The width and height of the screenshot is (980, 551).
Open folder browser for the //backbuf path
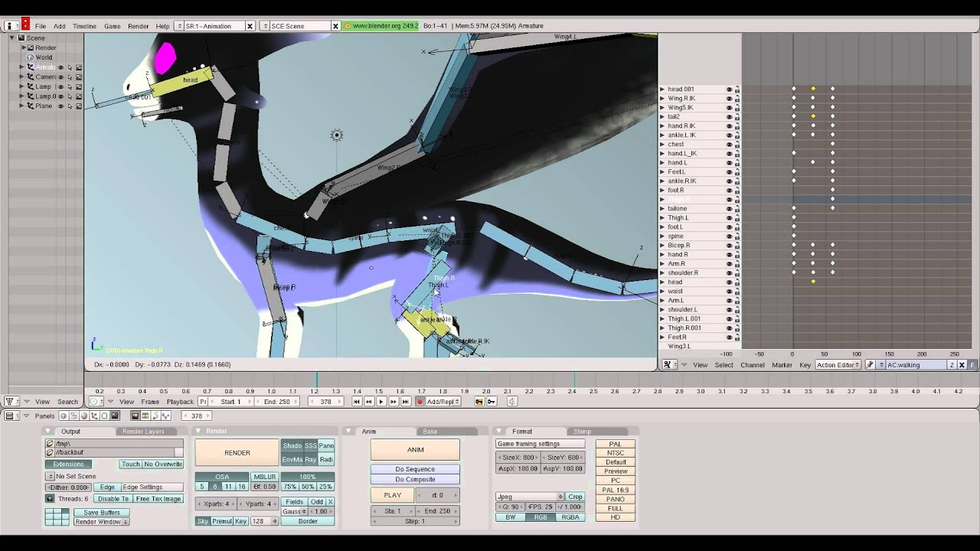click(x=50, y=452)
